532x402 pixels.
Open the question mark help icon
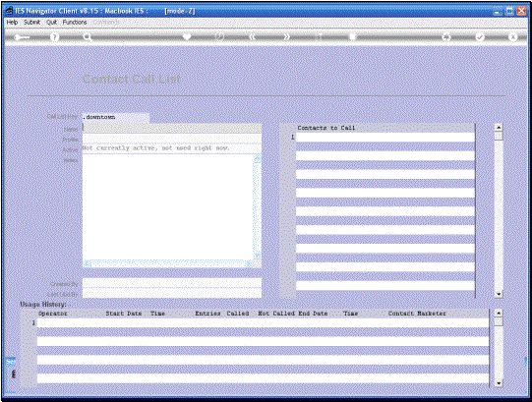pos(54,37)
